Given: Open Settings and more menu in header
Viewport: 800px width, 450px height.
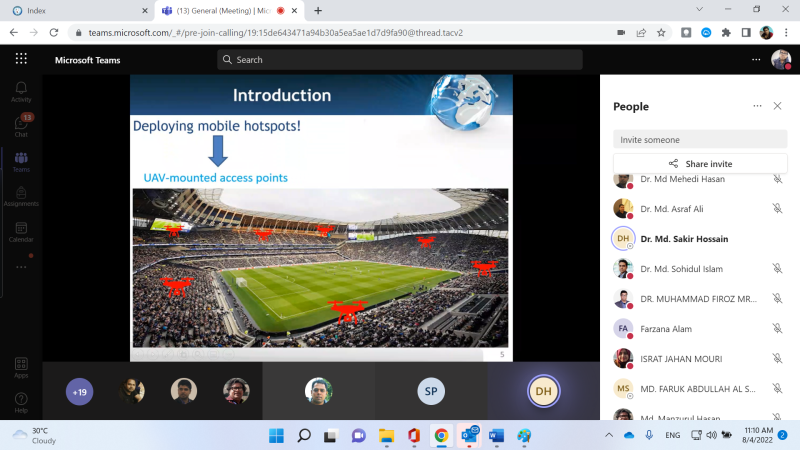Looking at the screenshot, I should click(x=756, y=60).
